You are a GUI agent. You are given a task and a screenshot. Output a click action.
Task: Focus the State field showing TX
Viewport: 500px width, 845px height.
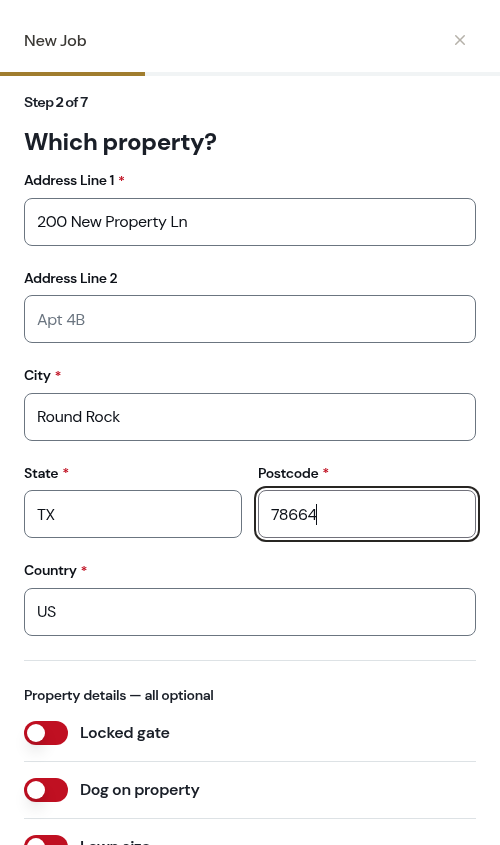[x=133, y=514]
